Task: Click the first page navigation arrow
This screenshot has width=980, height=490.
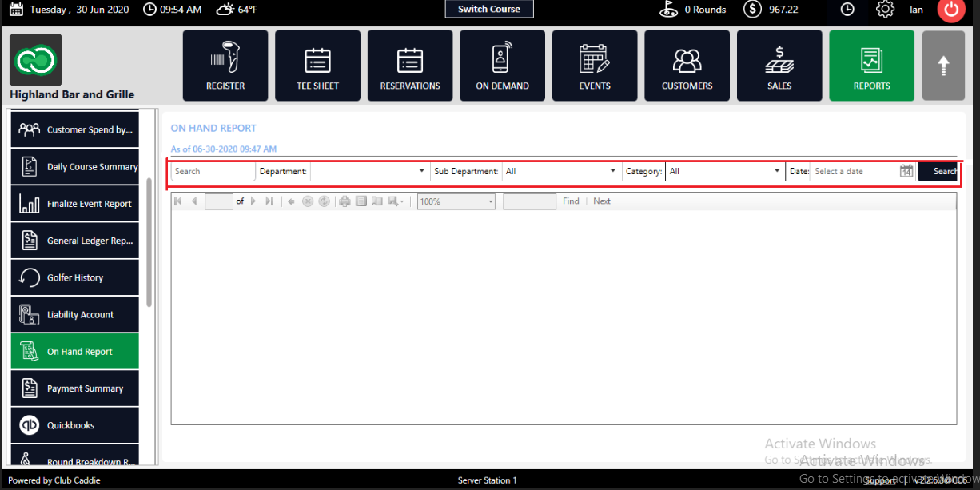Action: click(177, 201)
